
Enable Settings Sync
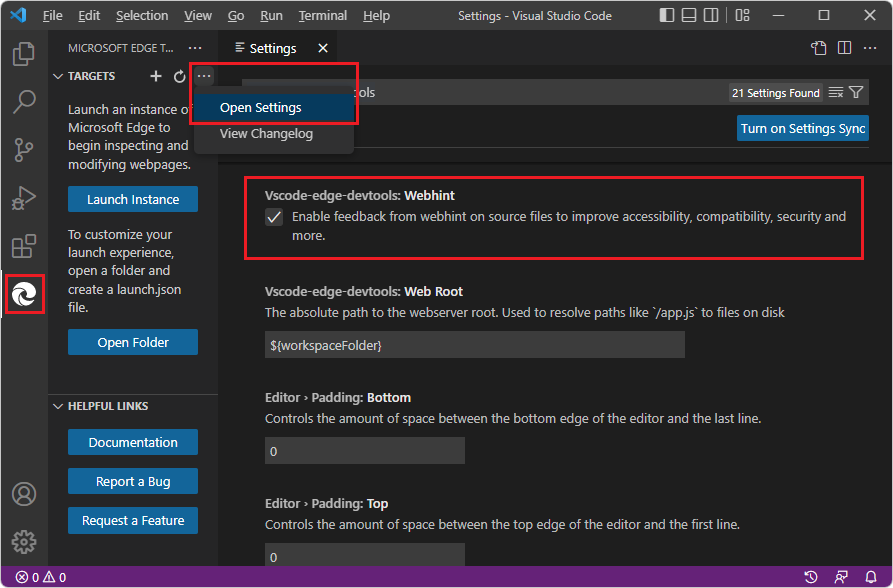click(803, 127)
